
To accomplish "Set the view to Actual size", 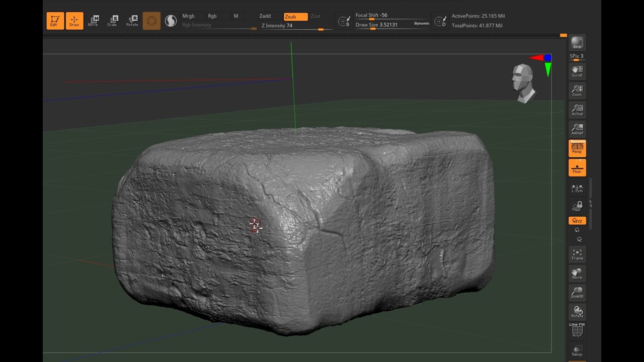I will click(577, 110).
